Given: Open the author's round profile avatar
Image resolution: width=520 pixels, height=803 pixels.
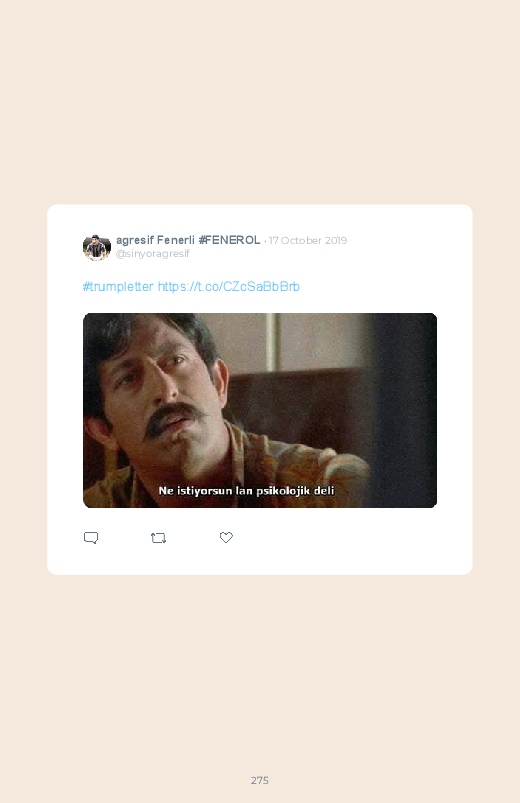Looking at the screenshot, I should pyautogui.click(x=97, y=247).
